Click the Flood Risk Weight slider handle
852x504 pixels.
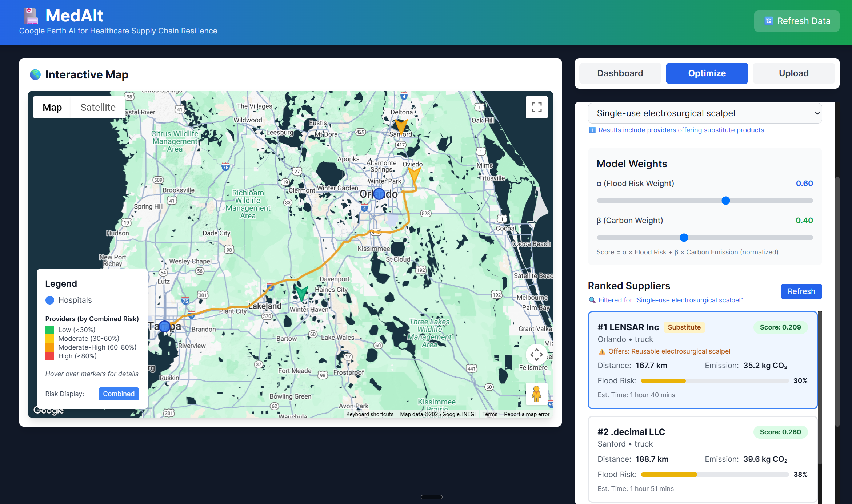(x=725, y=201)
